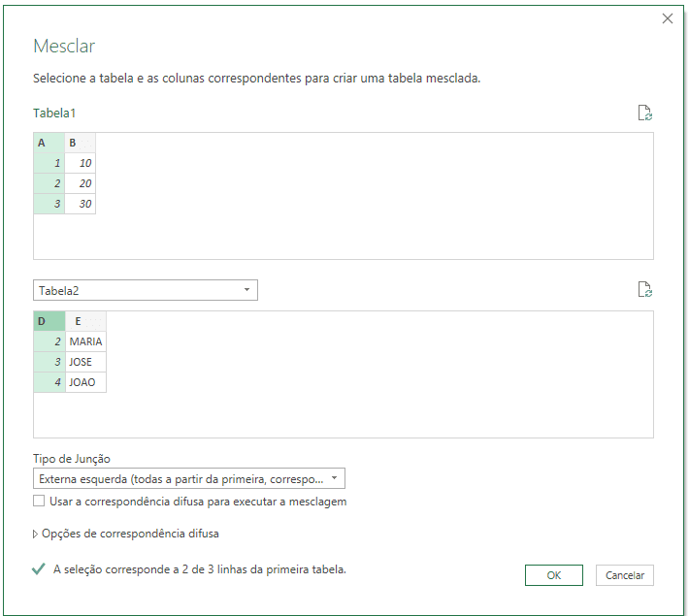Click the OK button
This screenshot has width=689, height=616.
tap(554, 575)
